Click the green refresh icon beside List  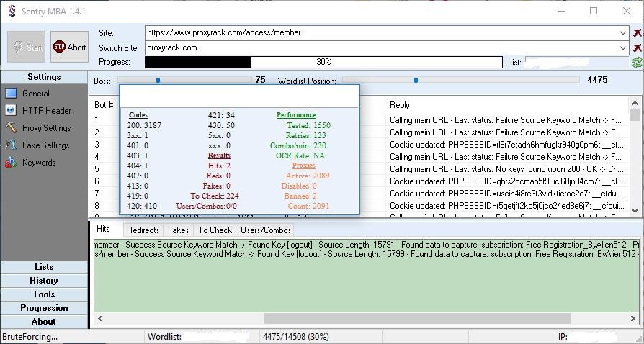[x=637, y=63]
